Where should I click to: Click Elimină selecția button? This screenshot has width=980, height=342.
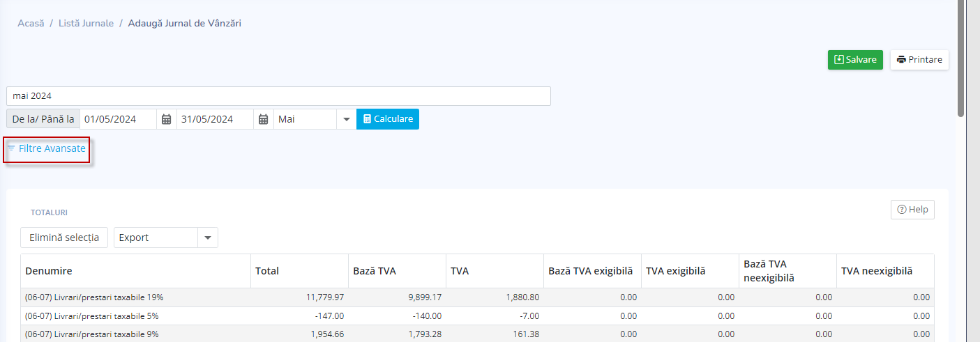pos(64,238)
